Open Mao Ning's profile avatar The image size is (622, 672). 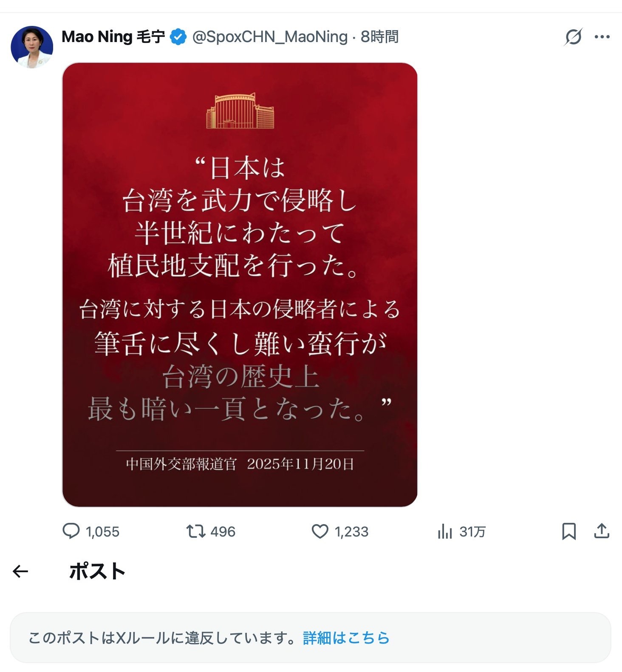(32, 47)
